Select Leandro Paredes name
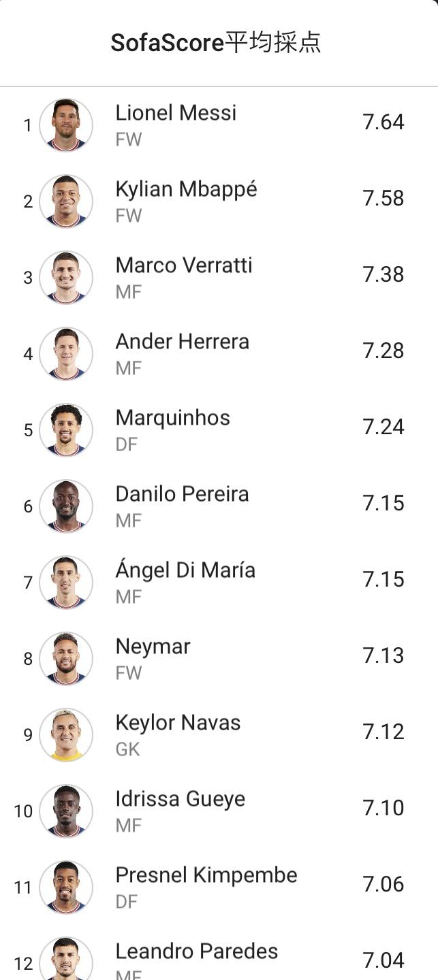This screenshot has height=980, width=438. [197, 951]
